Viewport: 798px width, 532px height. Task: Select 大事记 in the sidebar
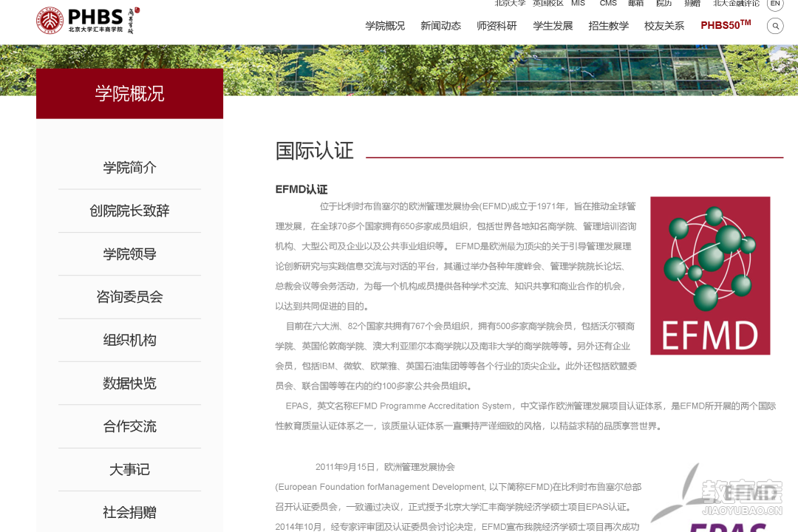click(130, 469)
